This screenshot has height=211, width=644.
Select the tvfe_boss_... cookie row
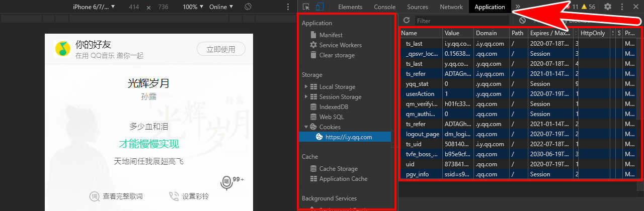pyautogui.click(x=517, y=154)
